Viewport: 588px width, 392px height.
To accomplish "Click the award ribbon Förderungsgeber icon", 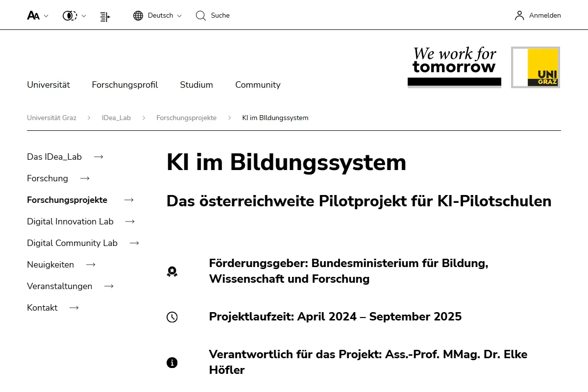I will point(172,271).
